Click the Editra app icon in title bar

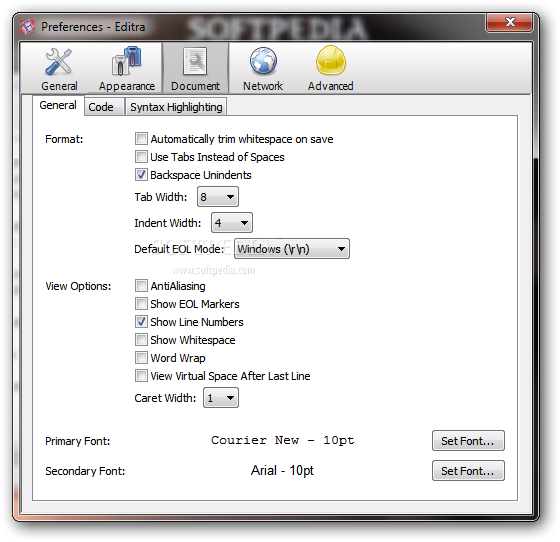(x=28, y=27)
